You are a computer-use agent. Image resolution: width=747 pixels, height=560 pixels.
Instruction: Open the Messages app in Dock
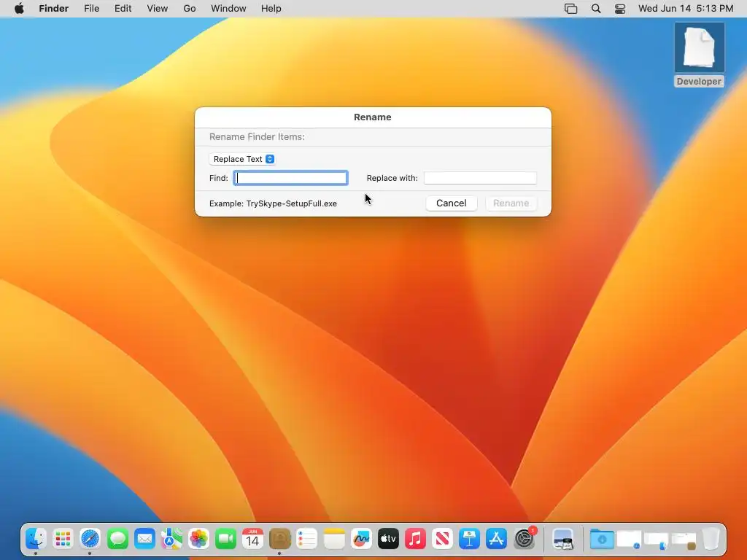117,539
